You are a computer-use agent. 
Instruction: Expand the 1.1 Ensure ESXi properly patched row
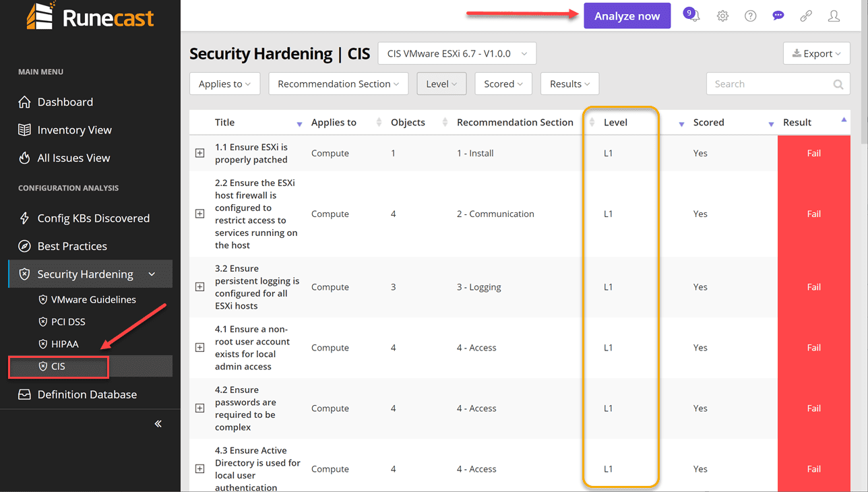pos(199,153)
